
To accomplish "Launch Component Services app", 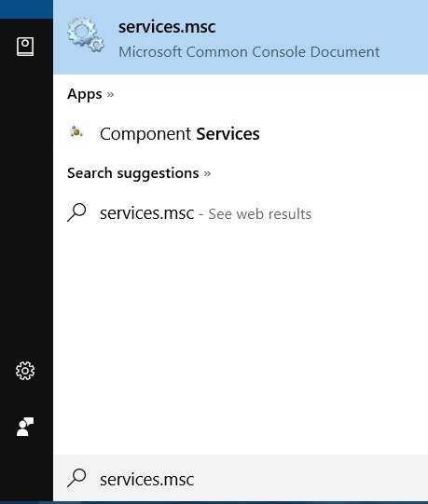I will [241, 134].
